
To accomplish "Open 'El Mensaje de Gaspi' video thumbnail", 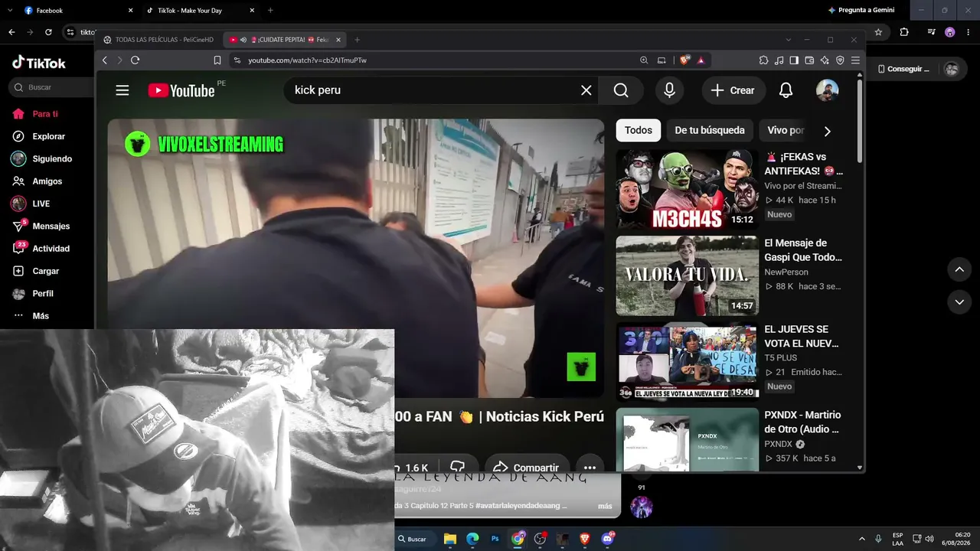I will (688, 275).
